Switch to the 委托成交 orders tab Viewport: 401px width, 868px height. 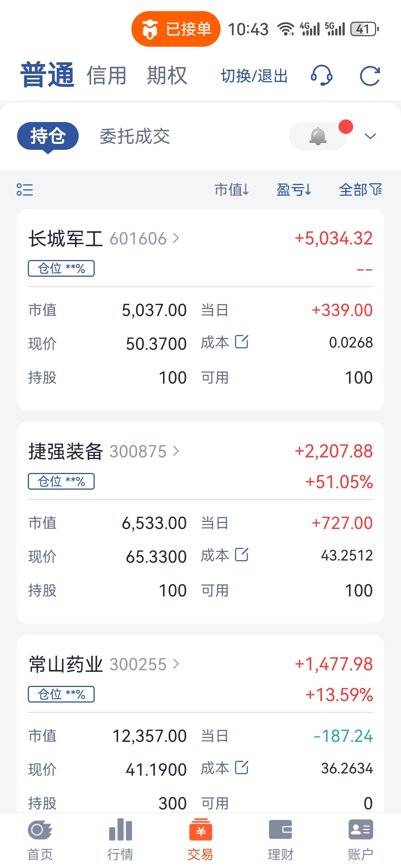click(x=135, y=136)
